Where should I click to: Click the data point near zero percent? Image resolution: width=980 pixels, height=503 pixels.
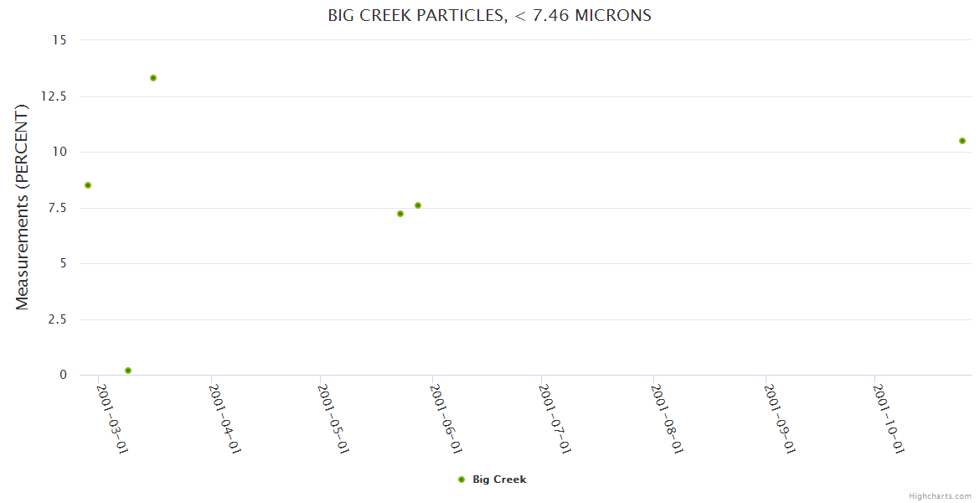click(128, 371)
